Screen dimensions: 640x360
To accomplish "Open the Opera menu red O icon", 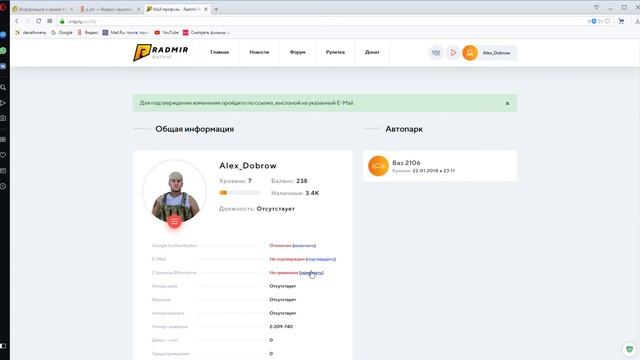I will coord(2,7).
